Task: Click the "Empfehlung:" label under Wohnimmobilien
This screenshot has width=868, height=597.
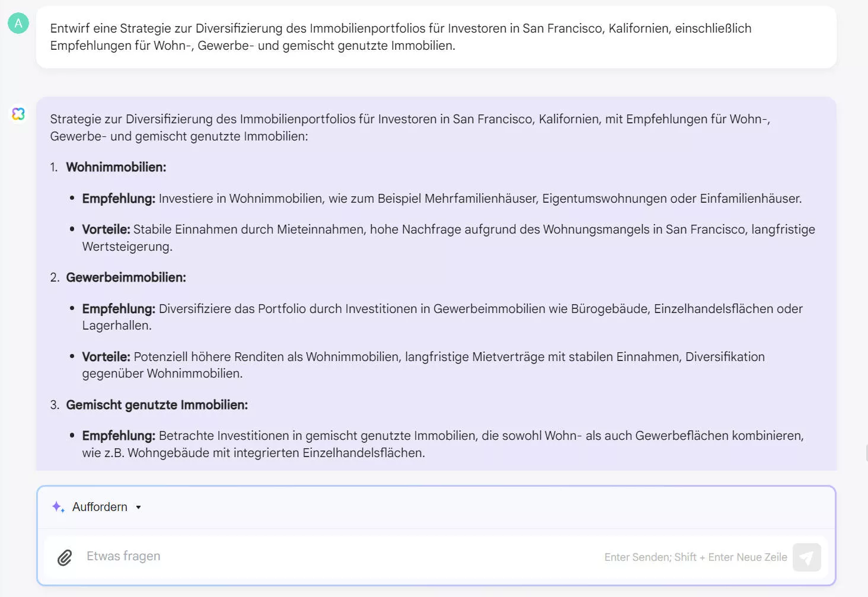Action: click(x=119, y=198)
